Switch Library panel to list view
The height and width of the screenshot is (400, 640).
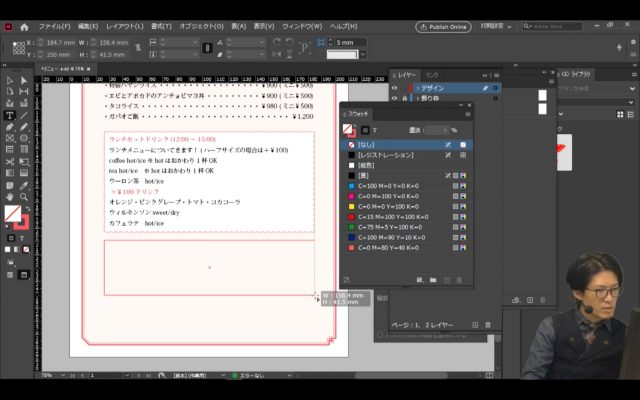tap(631, 115)
